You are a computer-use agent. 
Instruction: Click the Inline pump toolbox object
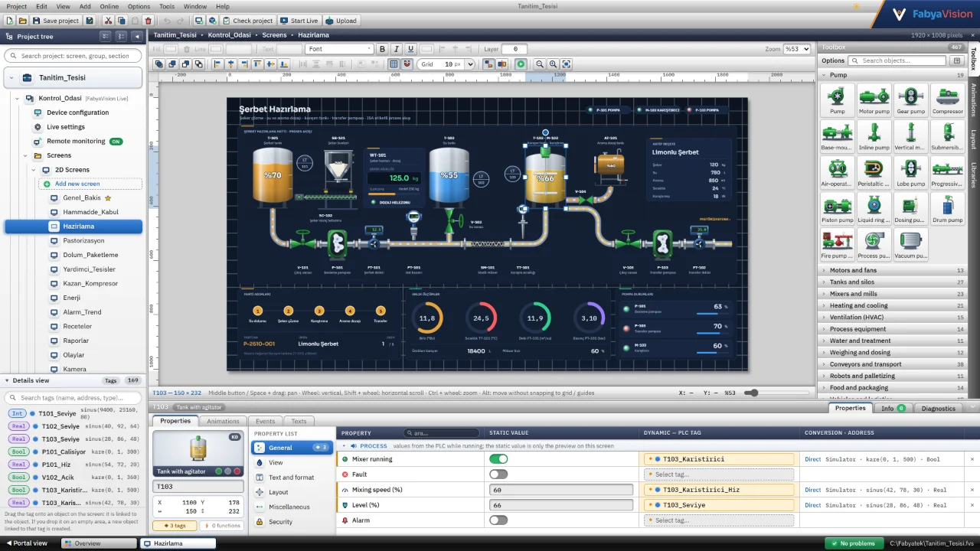(x=874, y=135)
